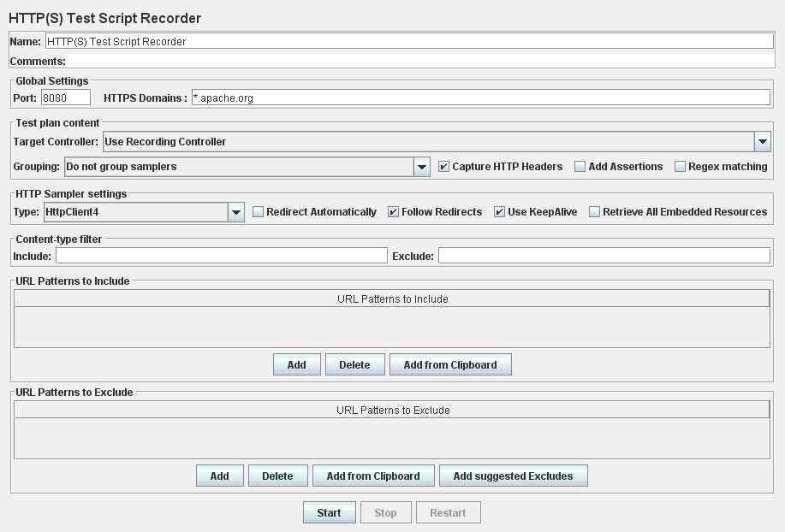
Task: Click the recorder Name text field
Action: 408,41
